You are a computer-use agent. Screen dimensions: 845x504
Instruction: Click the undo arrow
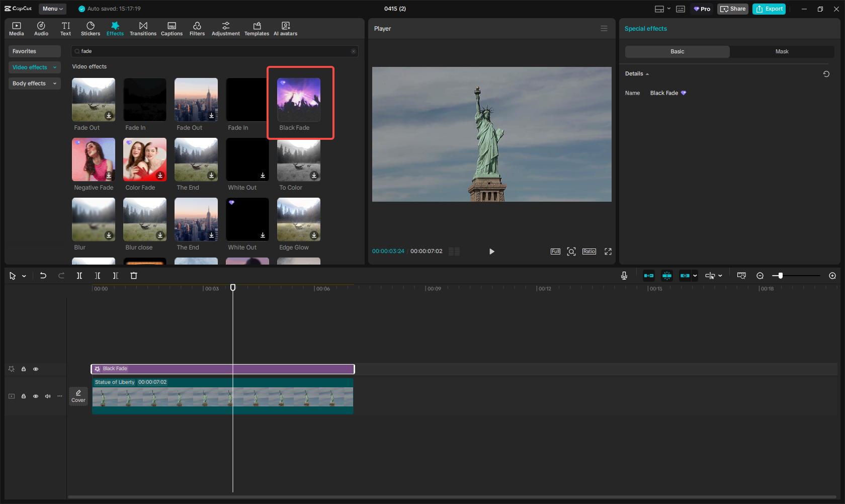pos(43,276)
